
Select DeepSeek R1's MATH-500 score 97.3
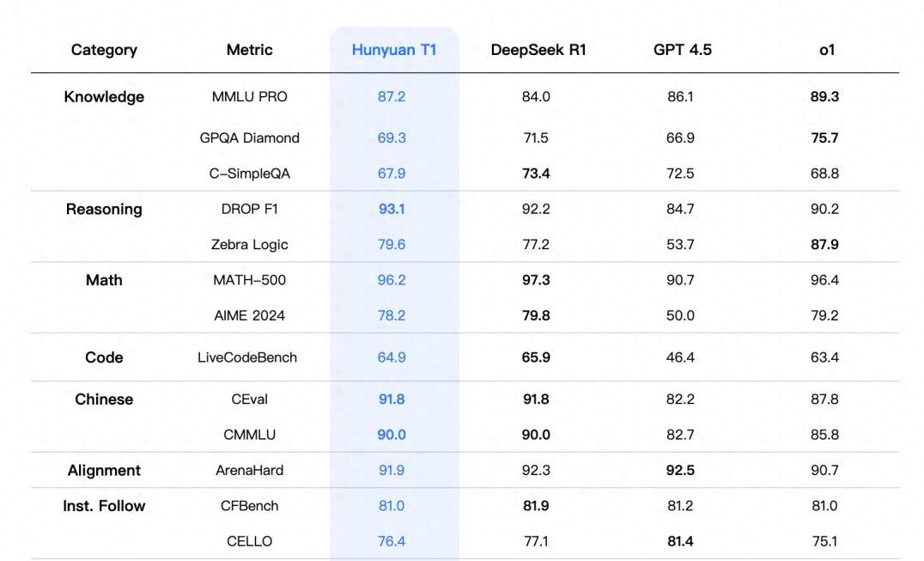point(536,280)
